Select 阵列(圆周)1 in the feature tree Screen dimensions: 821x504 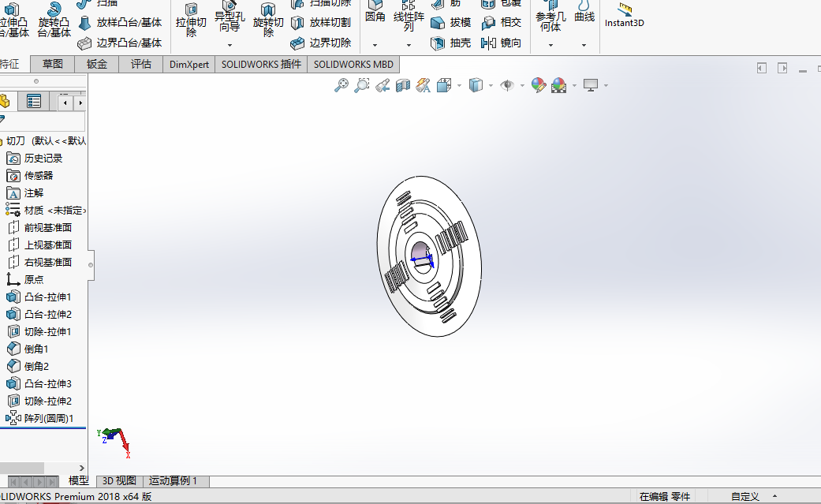[48, 418]
